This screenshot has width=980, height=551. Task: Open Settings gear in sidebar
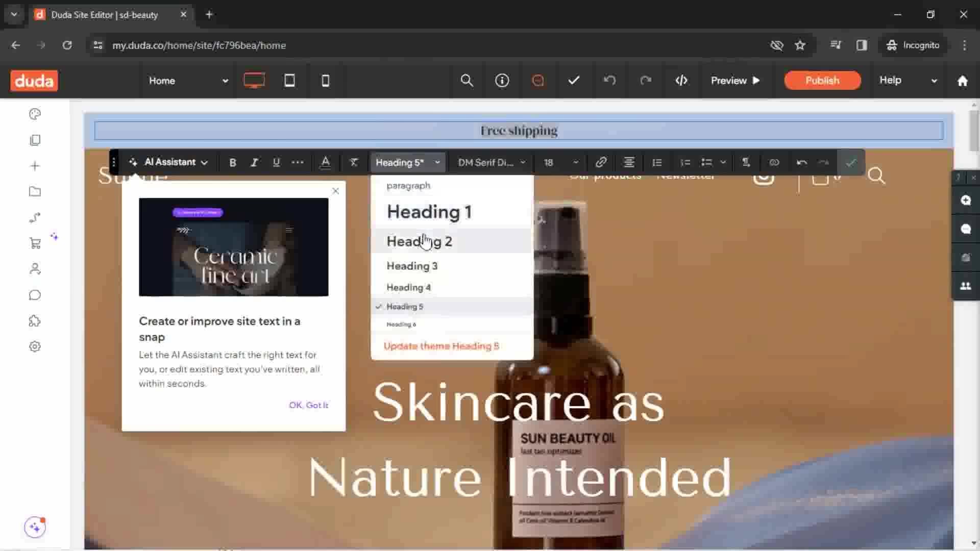[35, 347]
